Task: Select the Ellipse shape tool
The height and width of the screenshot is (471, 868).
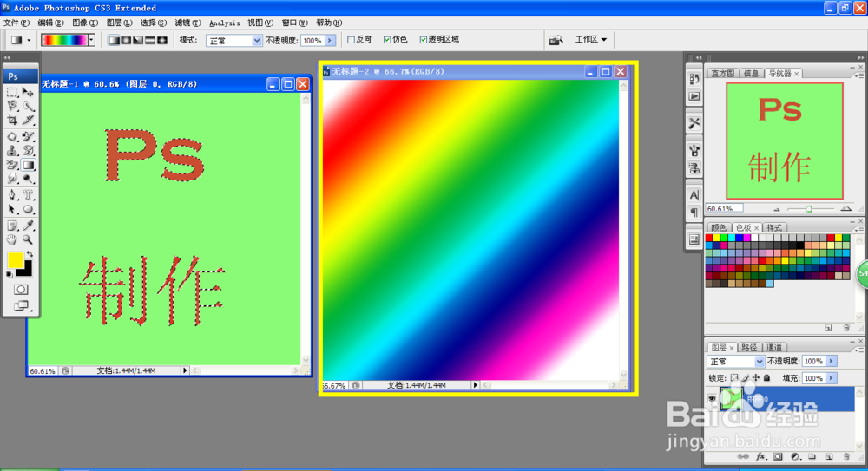Action: click(28, 209)
